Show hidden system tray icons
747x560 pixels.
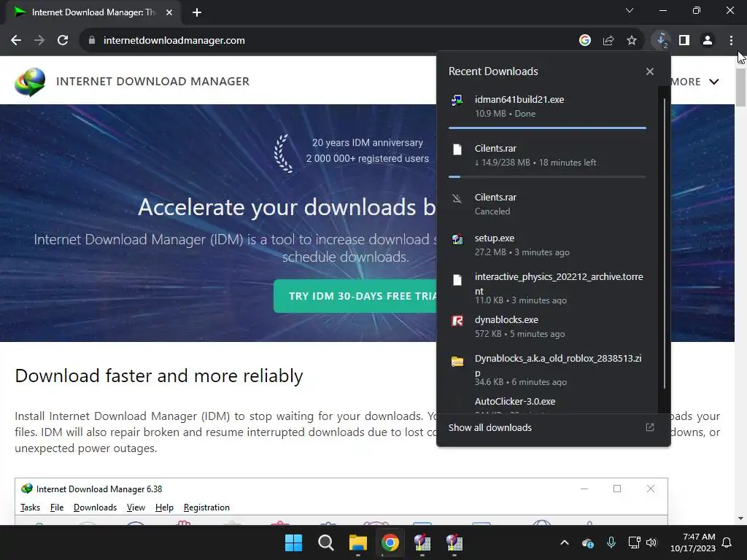(x=565, y=542)
